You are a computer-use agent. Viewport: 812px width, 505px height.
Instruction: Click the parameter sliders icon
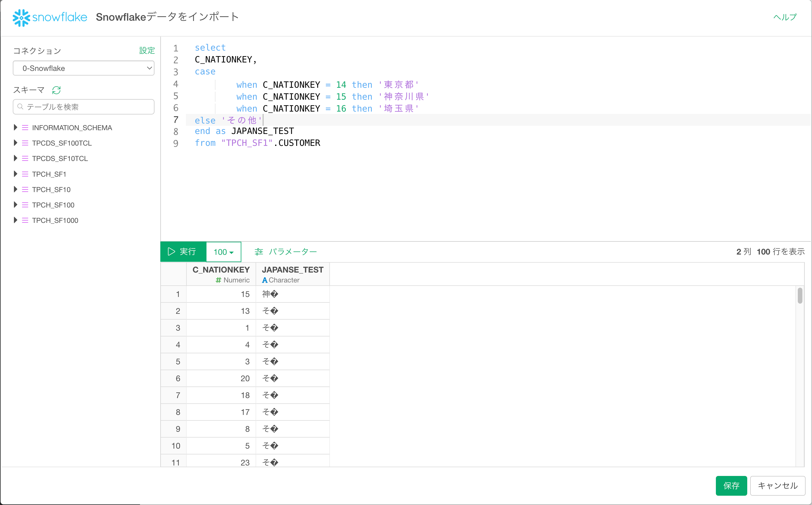tap(259, 252)
